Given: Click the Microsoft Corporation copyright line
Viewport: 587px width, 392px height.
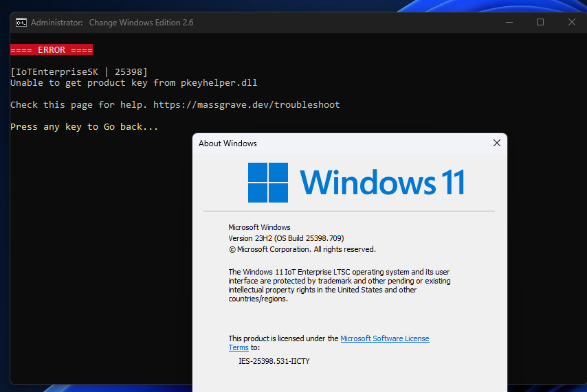Looking at the screenshot, I should click(x=302, y=249).
